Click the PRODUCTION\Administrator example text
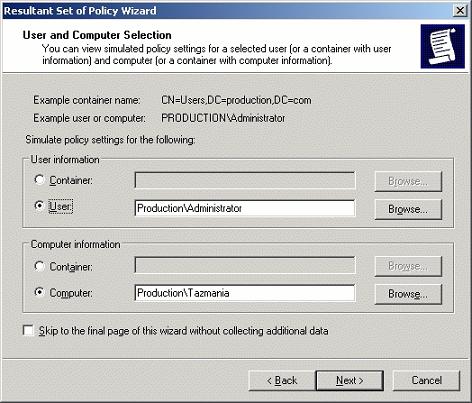472x403 pixels. (x=223, y=118)
